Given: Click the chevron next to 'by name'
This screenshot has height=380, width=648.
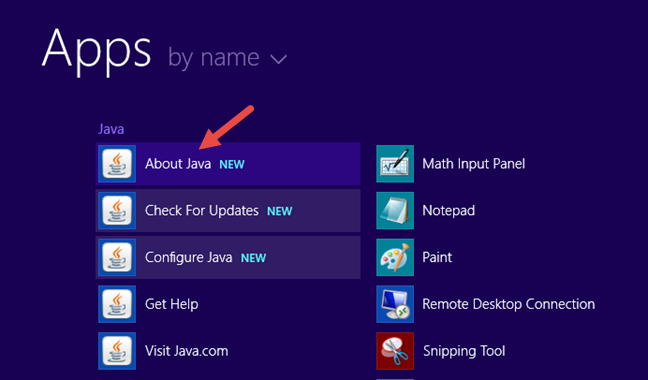Looking at the screenshot, I should [x=279, y=59].
